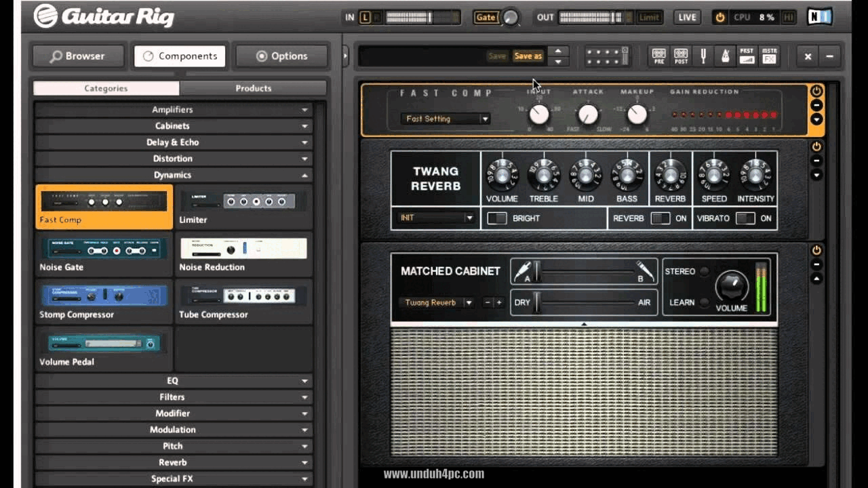868x488 pixels.
Task: Toggle Fast Comp module power
Action: [816, 91]
